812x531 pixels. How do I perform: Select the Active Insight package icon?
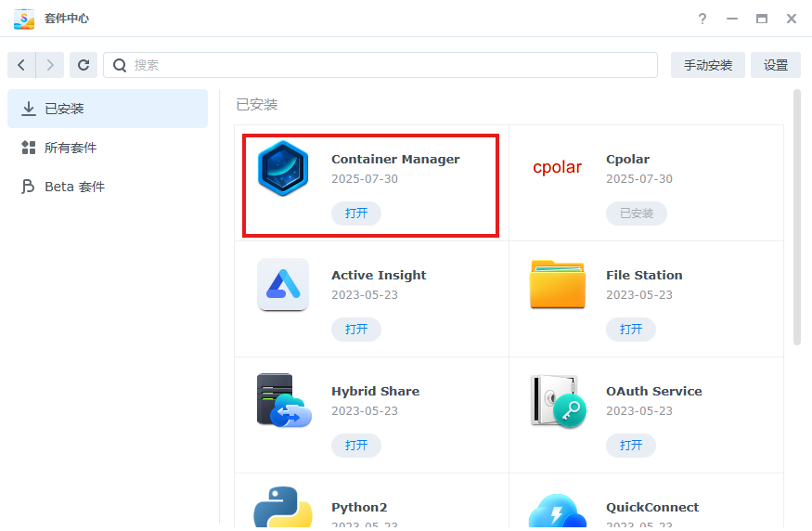(x=282, y=284)
